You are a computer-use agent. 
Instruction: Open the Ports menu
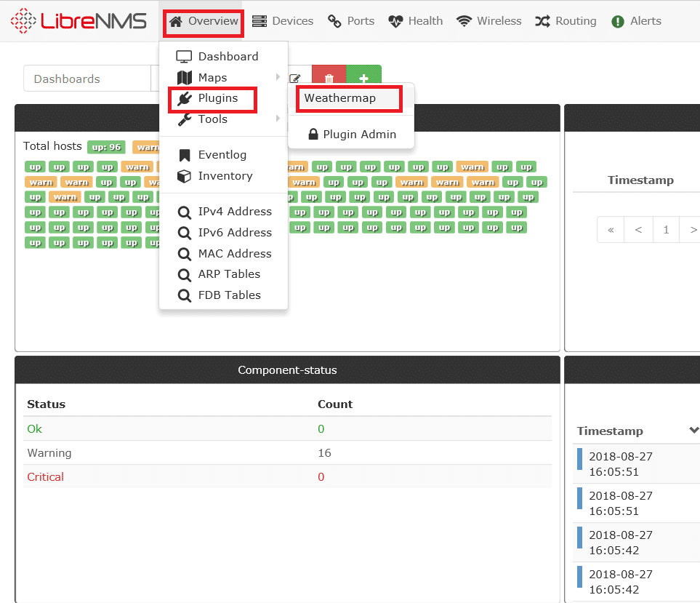click(x=351, y=21)
